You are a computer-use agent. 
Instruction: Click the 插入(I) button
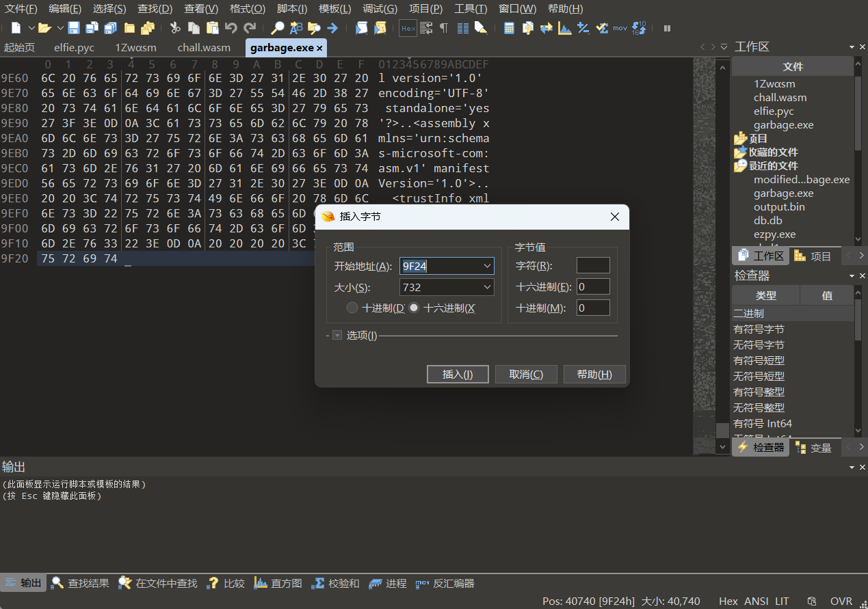pos(458,375)
